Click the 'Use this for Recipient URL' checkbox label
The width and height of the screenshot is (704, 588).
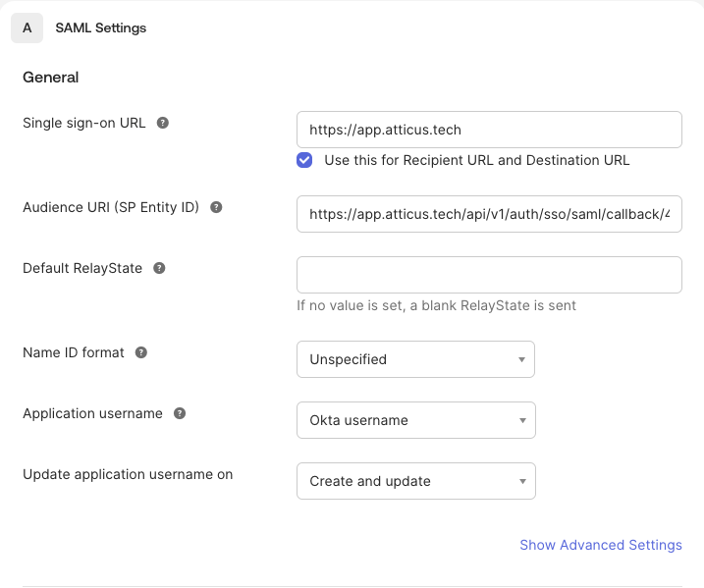tap(477, 160)
